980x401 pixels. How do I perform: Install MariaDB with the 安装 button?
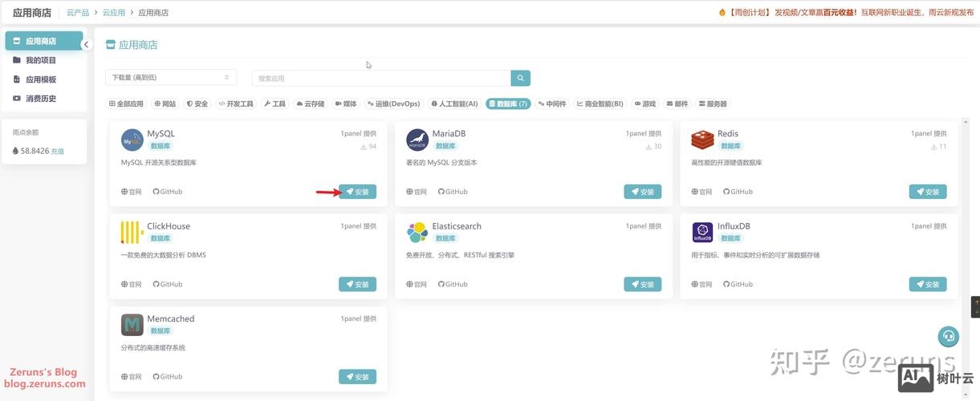[x=643, y=192]
